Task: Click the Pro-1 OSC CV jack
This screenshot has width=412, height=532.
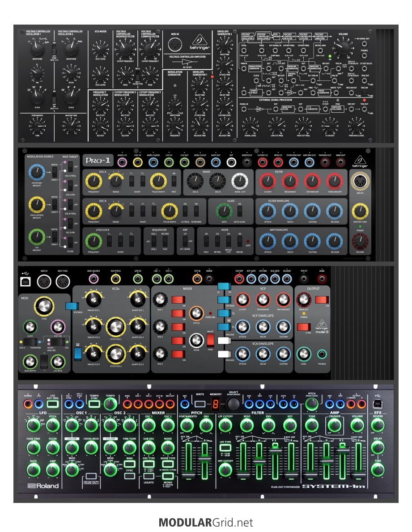Action: pyautogui.click(x=137, y=162)
